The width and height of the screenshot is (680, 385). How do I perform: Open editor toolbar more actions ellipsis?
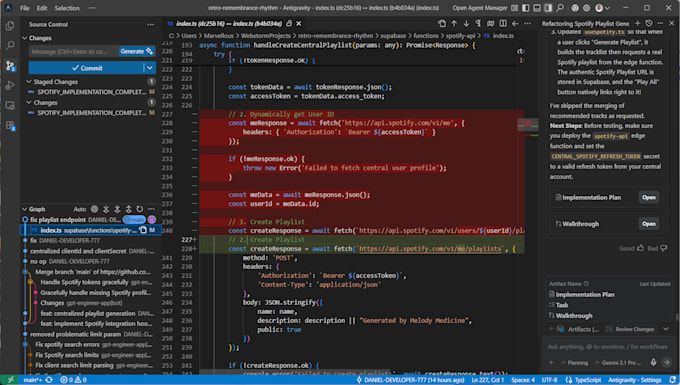pyautogui.click(x=527, y=23)
